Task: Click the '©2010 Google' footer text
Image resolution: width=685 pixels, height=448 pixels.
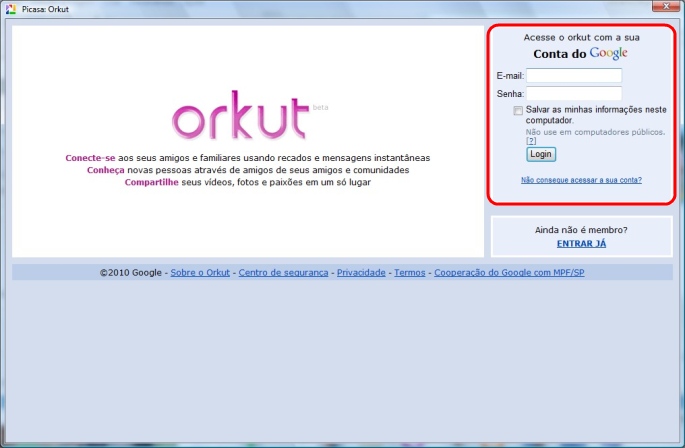Action: pos(130,273)
